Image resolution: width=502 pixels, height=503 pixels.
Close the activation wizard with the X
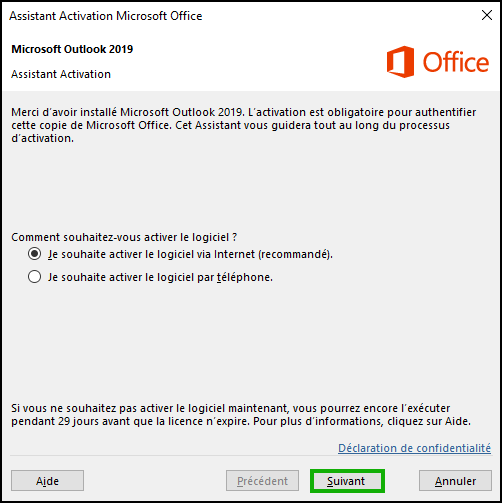tap(487, 15)
